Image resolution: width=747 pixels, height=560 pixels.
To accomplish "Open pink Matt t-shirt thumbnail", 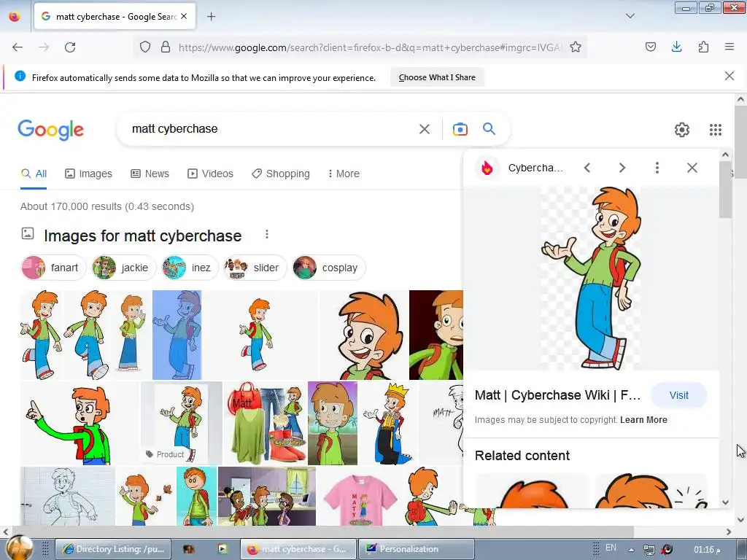I will pyautogui.click(x=360, y=496).
